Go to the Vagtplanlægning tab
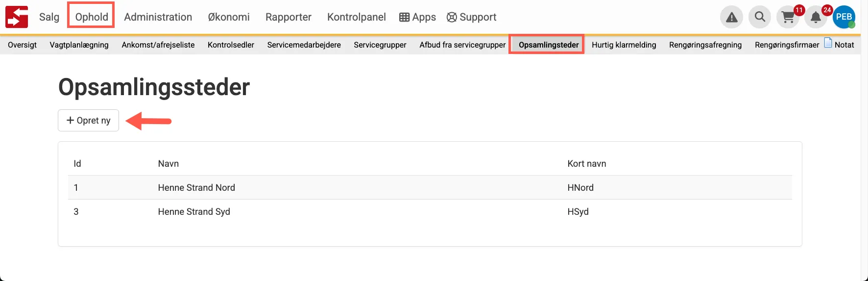This screenshot has width=868, height=281. (79, 45)
